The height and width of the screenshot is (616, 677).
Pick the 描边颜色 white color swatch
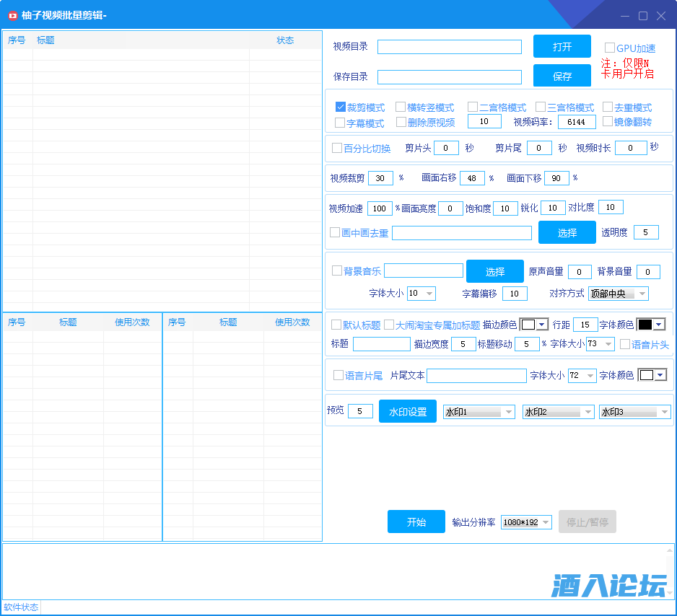(x=528, y=325)
